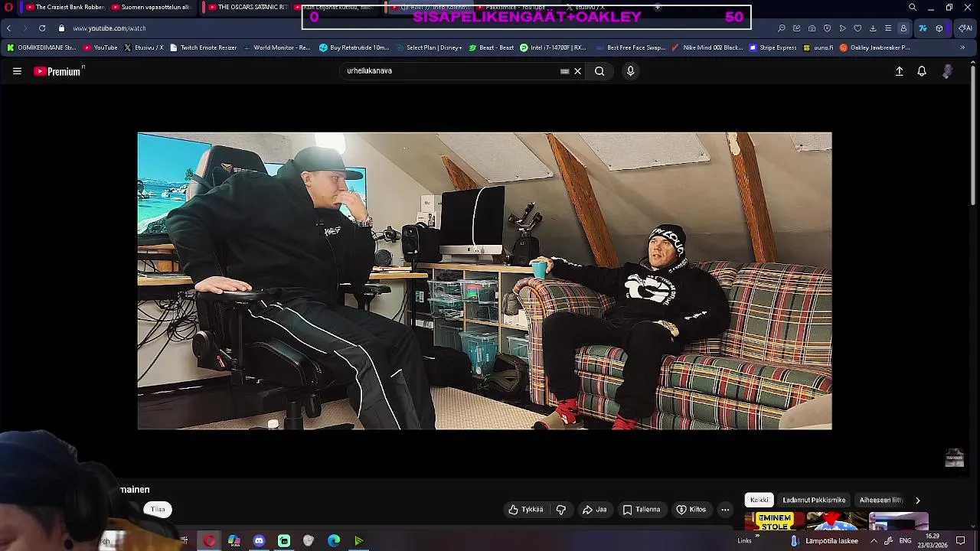
Task: Open Beazt - Beazt bookmark
Action: point(492,47)
